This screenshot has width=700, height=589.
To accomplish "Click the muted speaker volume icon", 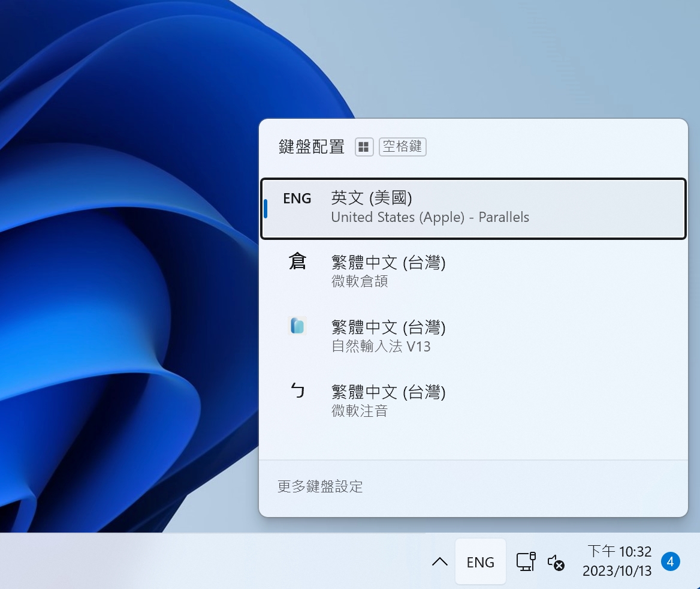I will (x=556, y=562).
